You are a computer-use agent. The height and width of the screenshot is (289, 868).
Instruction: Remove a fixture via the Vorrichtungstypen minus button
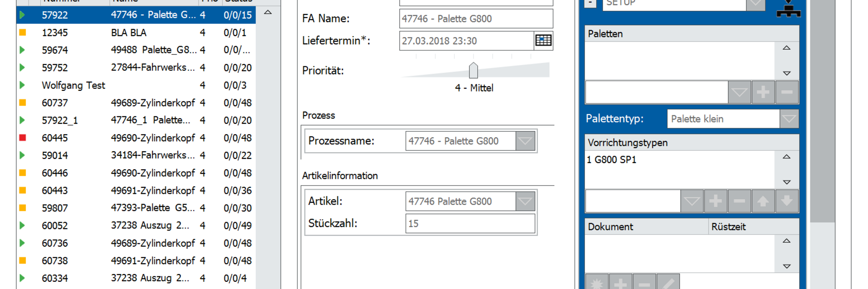coord(739,201)
